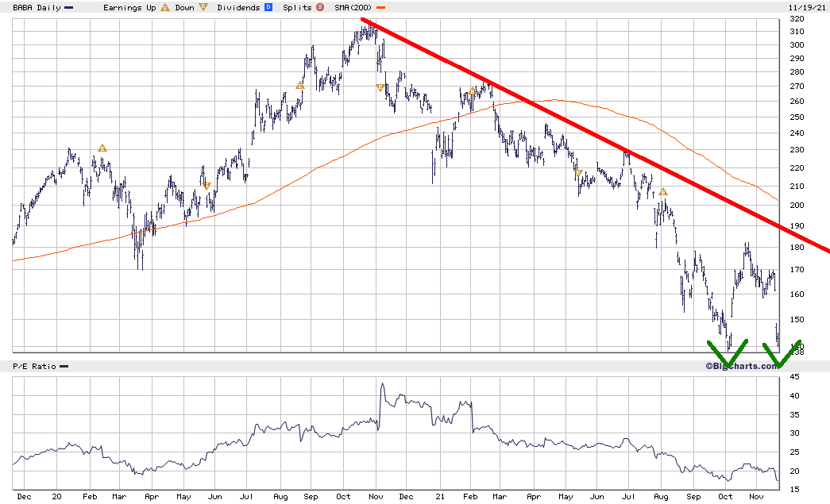Click the year "21" label on time axis
The height and width of the screenshot is (504, 830).
tap(440, 497)
